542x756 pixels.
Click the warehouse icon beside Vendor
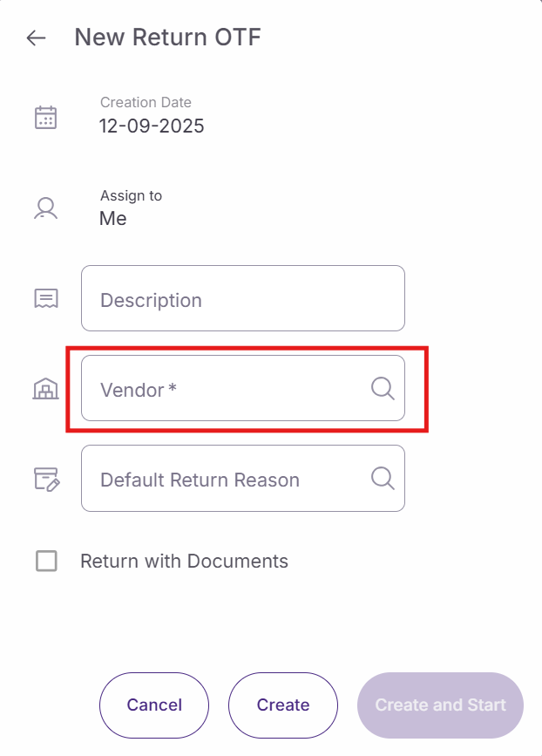(x=45, y=390)
